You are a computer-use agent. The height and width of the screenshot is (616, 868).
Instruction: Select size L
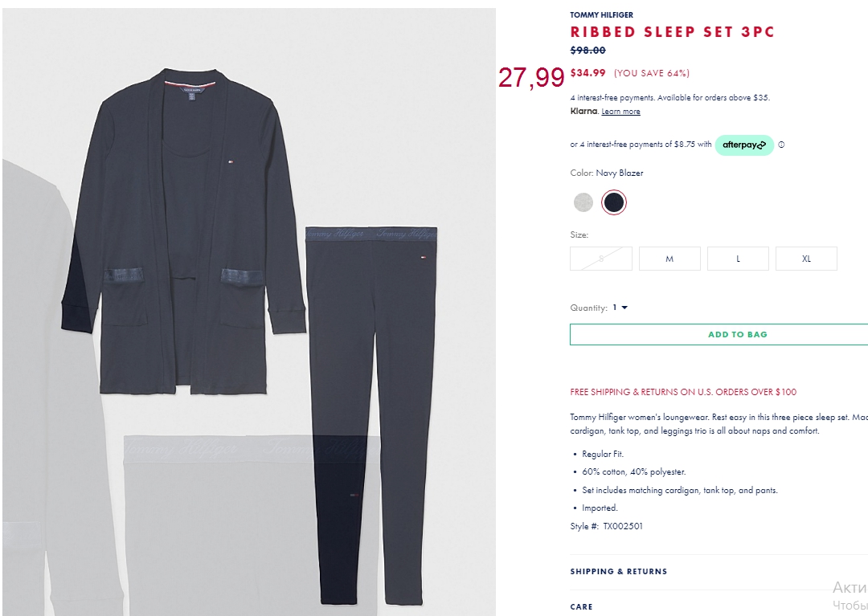(x=738, y=259)
